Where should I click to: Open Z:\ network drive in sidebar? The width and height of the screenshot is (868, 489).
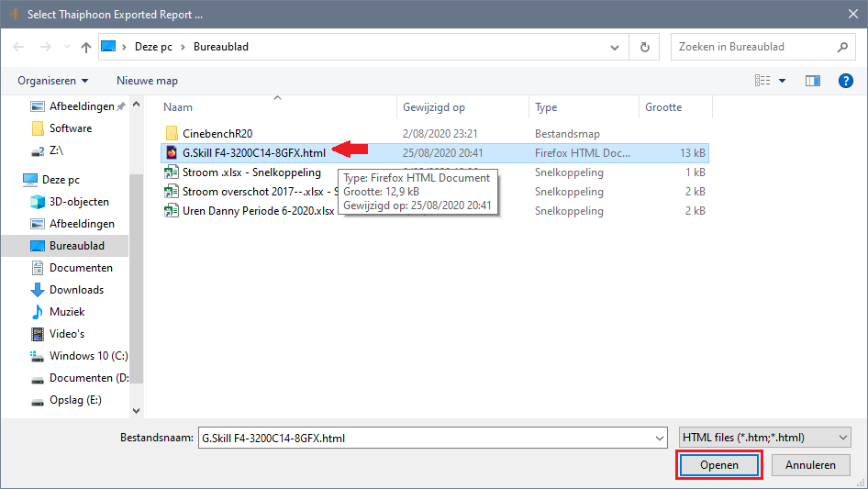tap(56, 150)
